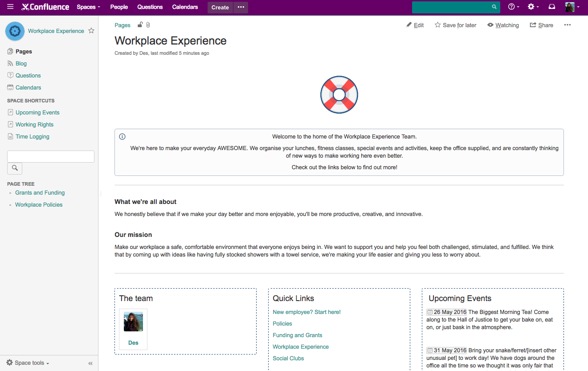The height and width of the screenshot is (371, 588).
Task: Open the notifications tray
Action: tap(552, 7)
